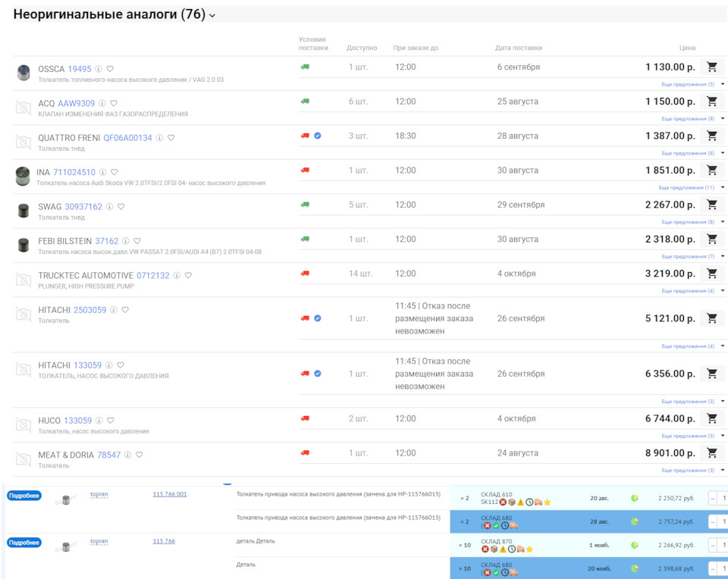This screenshot has width=728, height=579.
Task: Favorite HITACHI 2503059 with heart
Action: (x=125, y=310)
